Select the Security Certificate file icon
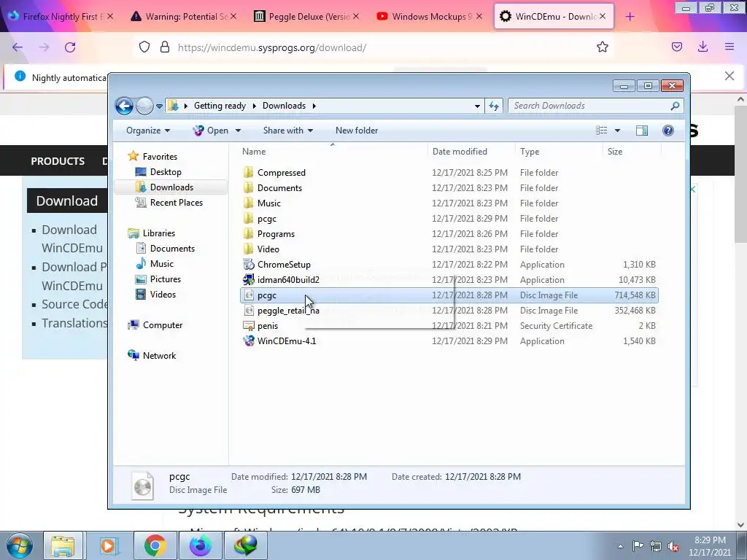This screenshot has height=560, width=747. [248, 326]
